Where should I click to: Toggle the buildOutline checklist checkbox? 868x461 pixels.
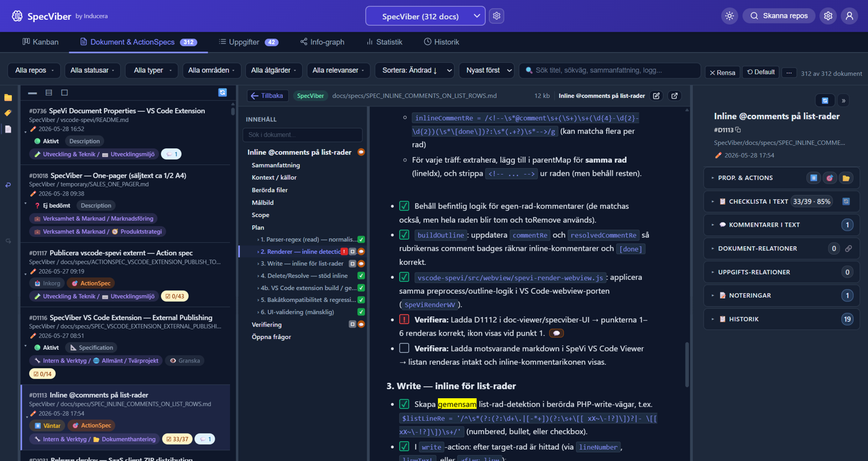(x=404, y=235)
